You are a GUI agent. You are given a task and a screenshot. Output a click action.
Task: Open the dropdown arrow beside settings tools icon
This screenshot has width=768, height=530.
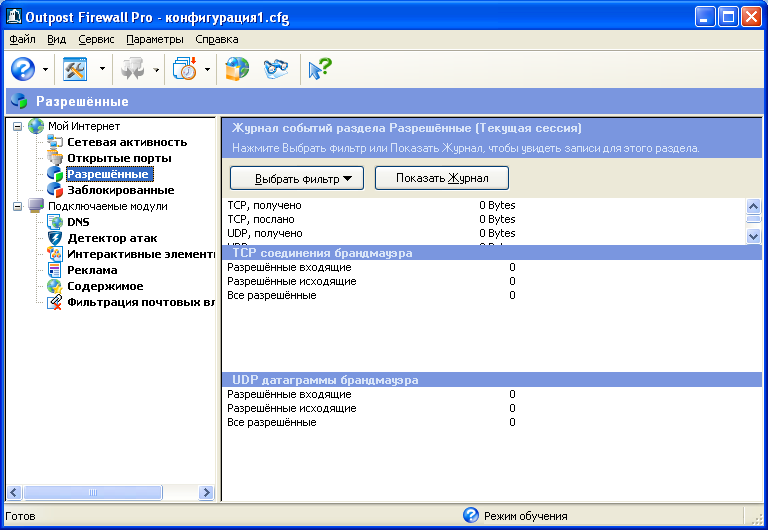tap(102, 69)
